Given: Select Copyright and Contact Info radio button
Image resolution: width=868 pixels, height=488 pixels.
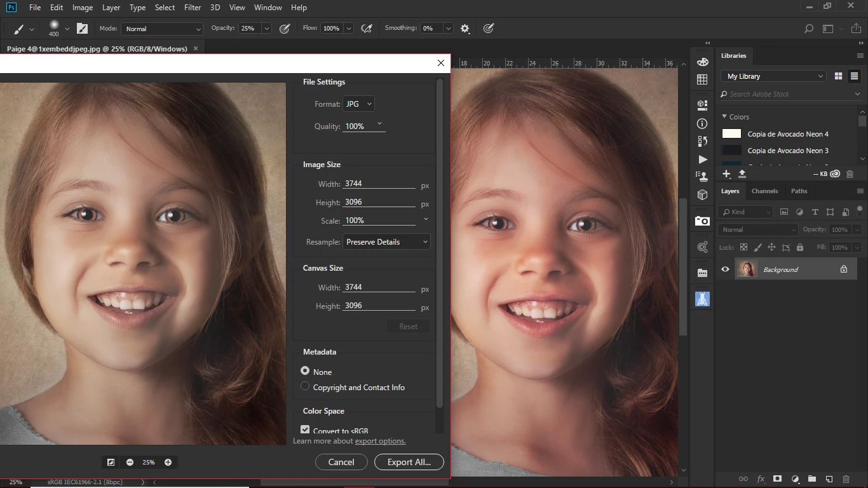Looking at the screenshot, I should tap(305, 386).
